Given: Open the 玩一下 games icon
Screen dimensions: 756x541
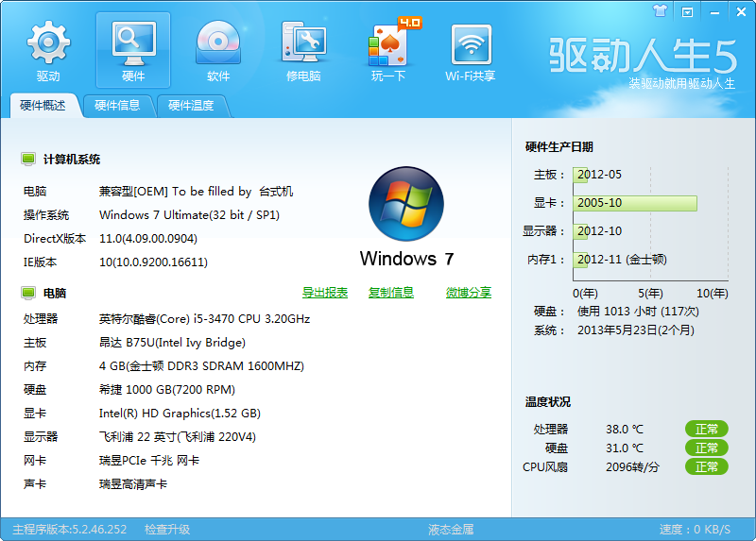Looking at the screenshot, I should click(388, 51).
